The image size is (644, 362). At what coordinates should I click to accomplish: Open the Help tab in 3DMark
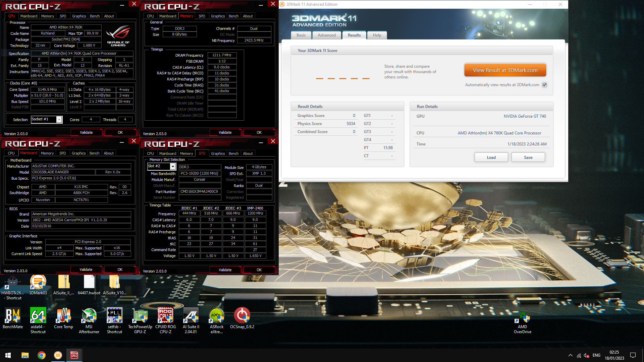pos(377,35)
